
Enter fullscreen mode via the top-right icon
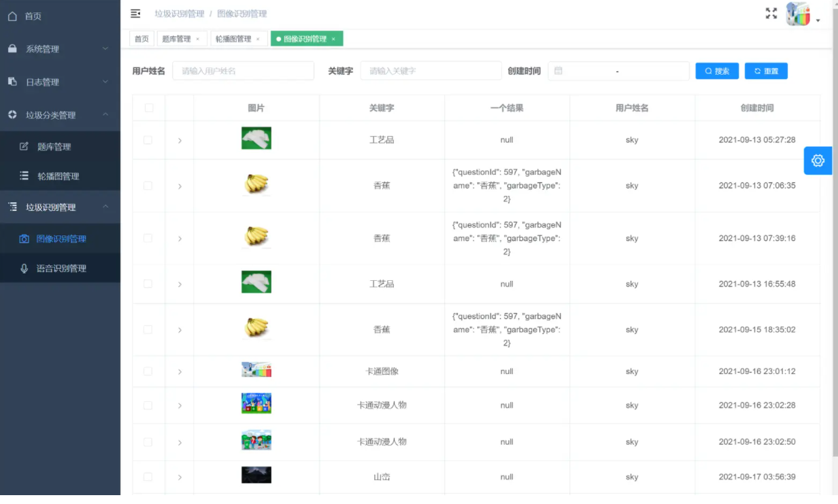click(771, 12)
